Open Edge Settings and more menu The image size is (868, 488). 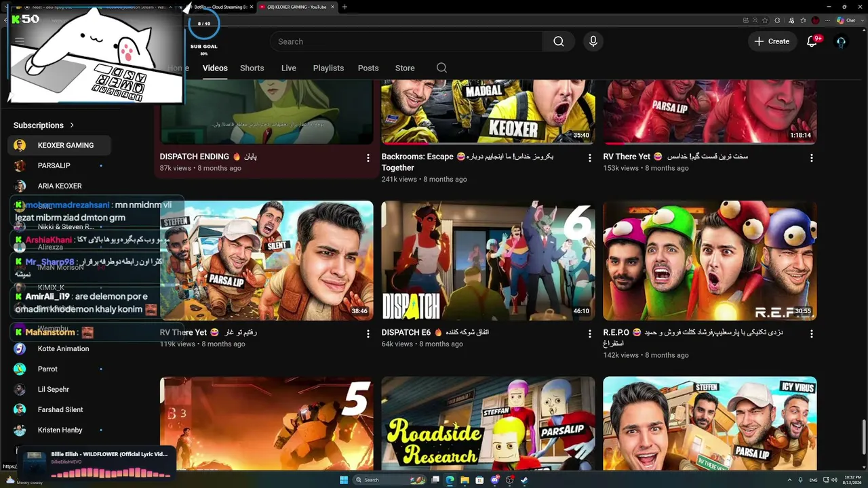[x=829, y=20]
